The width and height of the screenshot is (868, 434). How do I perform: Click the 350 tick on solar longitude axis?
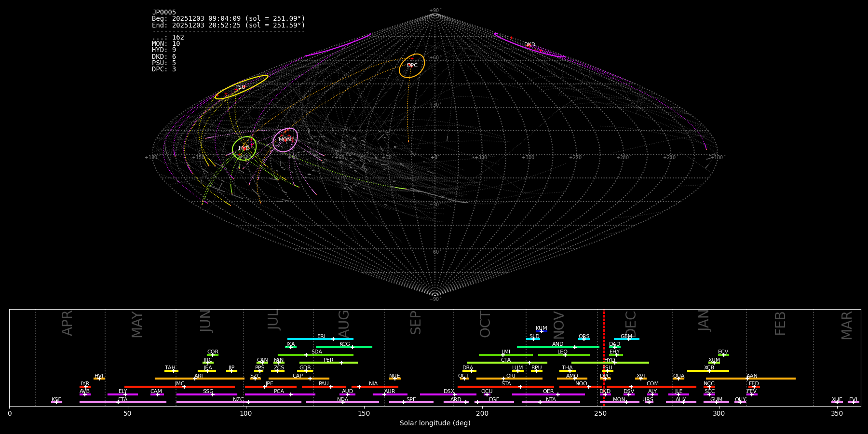click(837, 413)
